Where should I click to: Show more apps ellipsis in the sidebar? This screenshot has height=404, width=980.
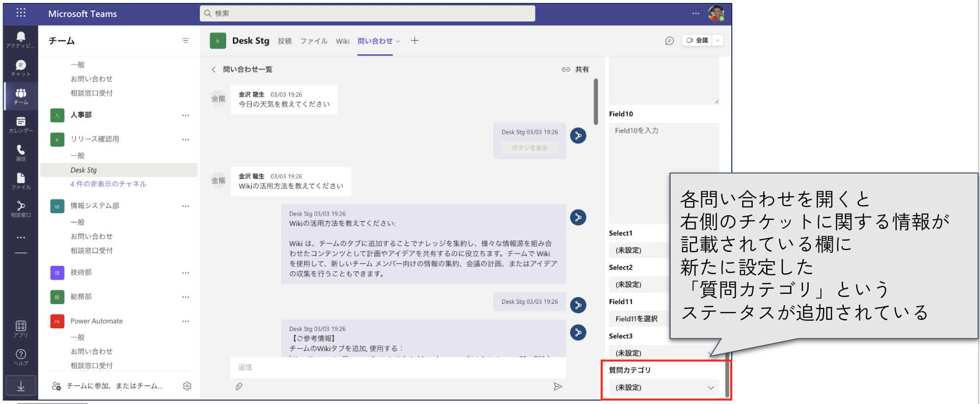pyautogui.click(x=21, y=237)
